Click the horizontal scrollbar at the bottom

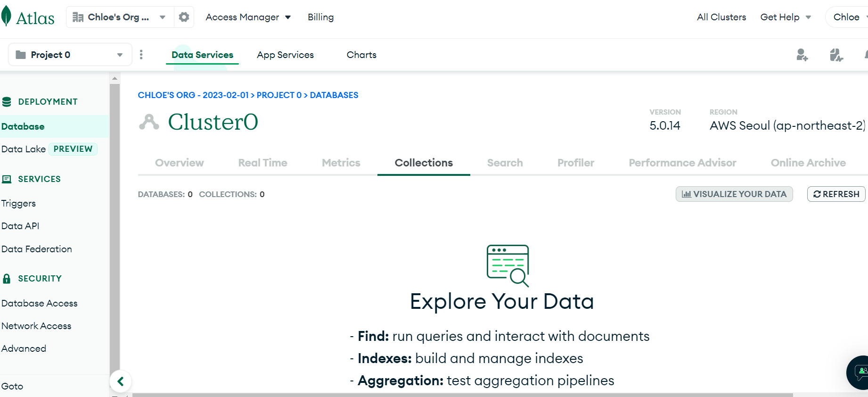point(463,395)
